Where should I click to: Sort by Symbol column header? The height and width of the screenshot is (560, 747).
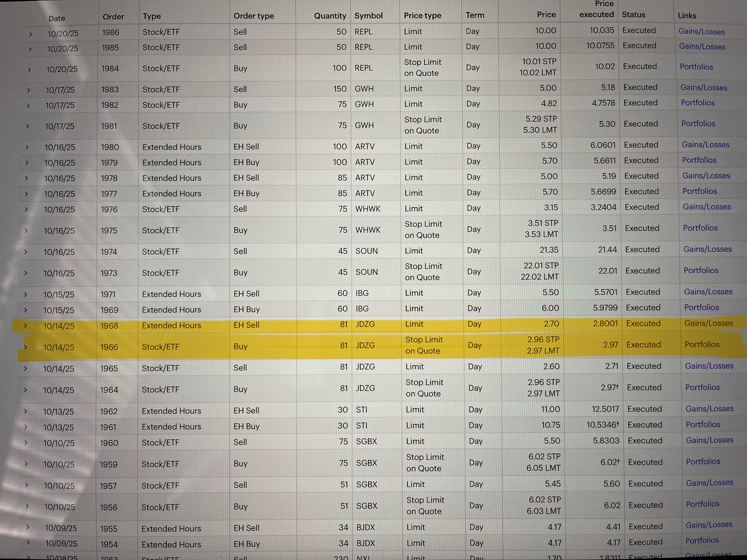[x=368, y=16]
